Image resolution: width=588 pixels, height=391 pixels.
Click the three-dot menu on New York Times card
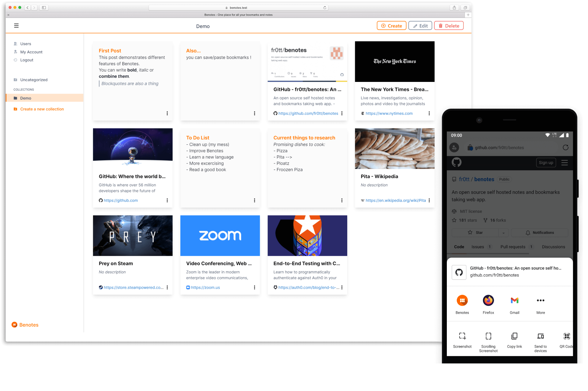[x=429, y=113]
